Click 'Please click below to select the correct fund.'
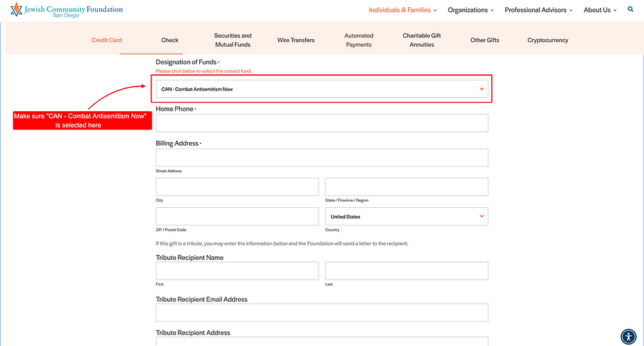Screen dimensions: 644x346 click(204, 71)
